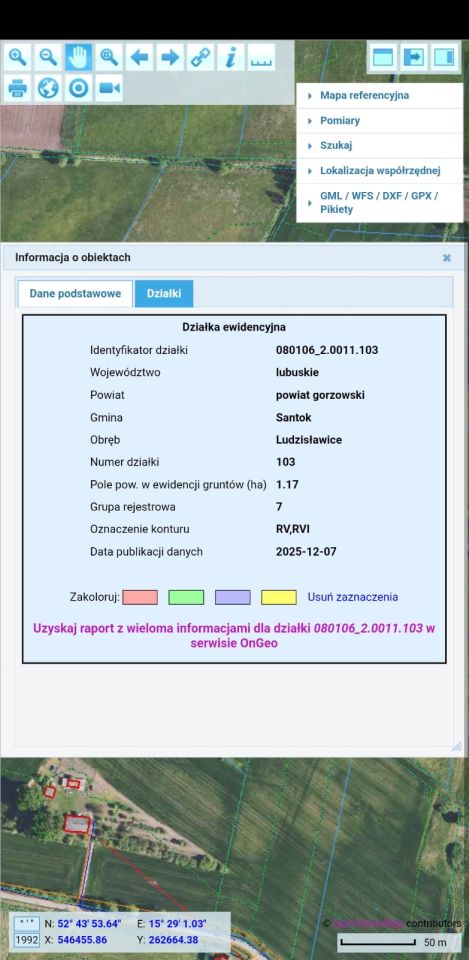Click the E longitude value
This screenshot has width=469, height=960.
click(177, 923)
